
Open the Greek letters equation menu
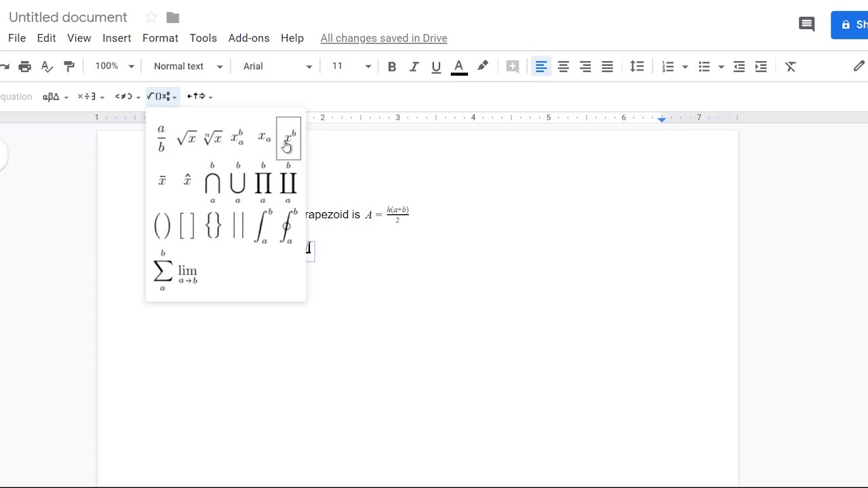51,96
